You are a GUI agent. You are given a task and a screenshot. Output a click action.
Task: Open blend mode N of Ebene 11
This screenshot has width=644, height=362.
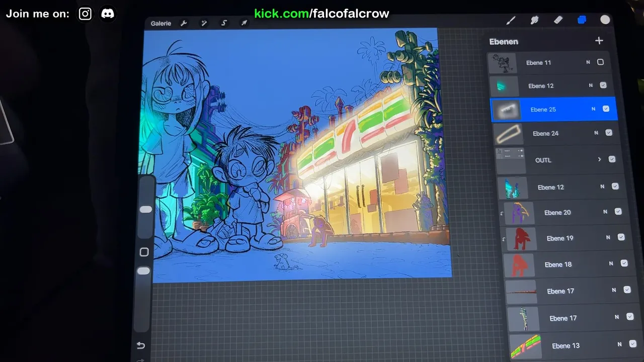(588, 62)
